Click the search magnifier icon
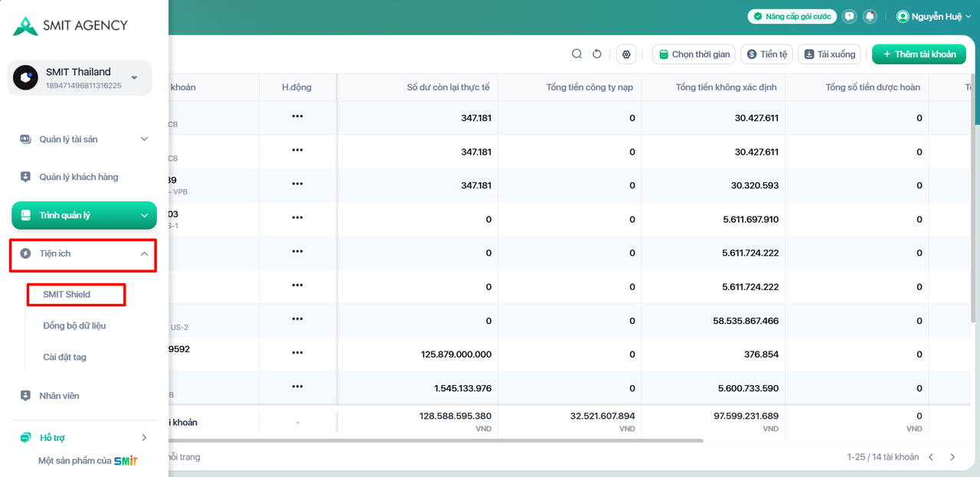This screenshot has width=980, height=477. 577,54
